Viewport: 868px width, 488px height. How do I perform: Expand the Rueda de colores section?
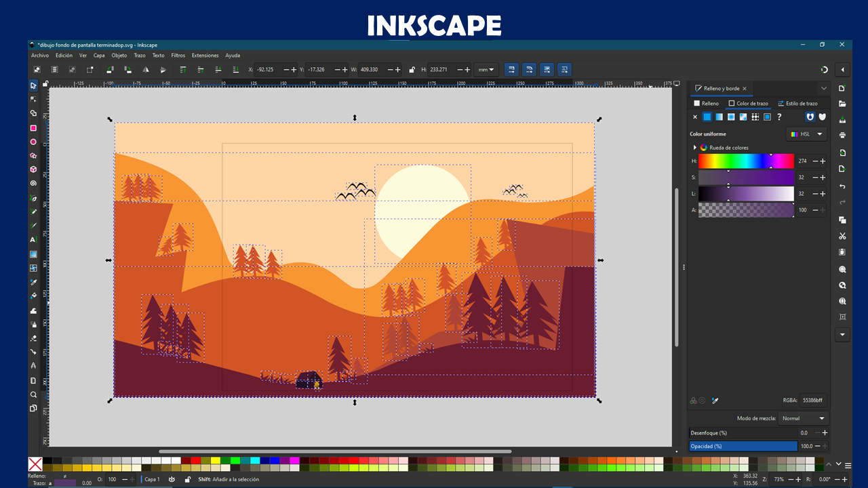click(x=695, y=148)
